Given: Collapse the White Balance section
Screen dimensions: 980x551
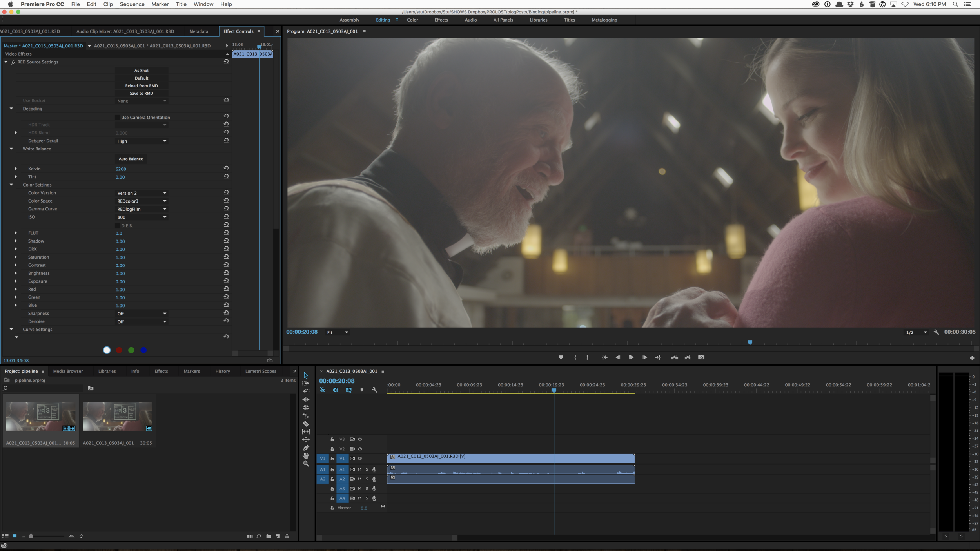Looking at the screenshot, I should pyautogui.click(x=11, y=149).
